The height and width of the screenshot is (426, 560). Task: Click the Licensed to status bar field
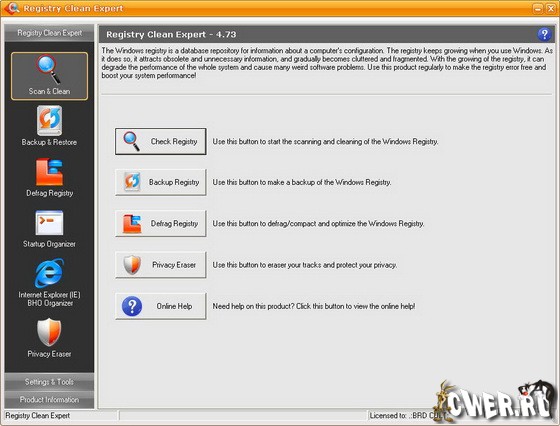tap(407, 416)
